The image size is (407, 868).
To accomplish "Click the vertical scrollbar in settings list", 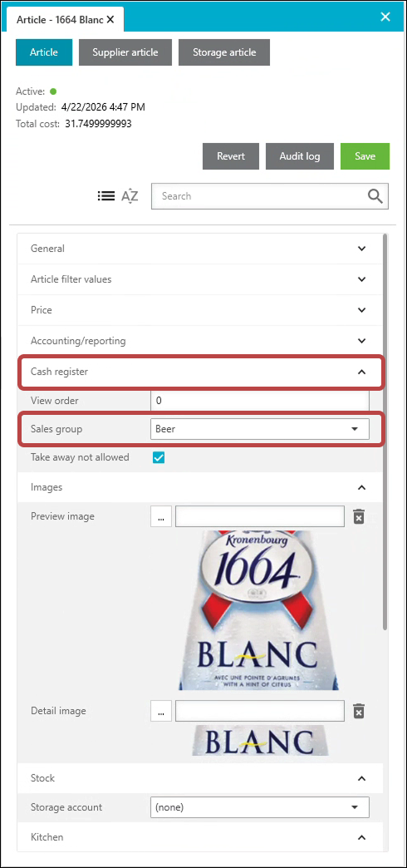I will tap(385, 432).
